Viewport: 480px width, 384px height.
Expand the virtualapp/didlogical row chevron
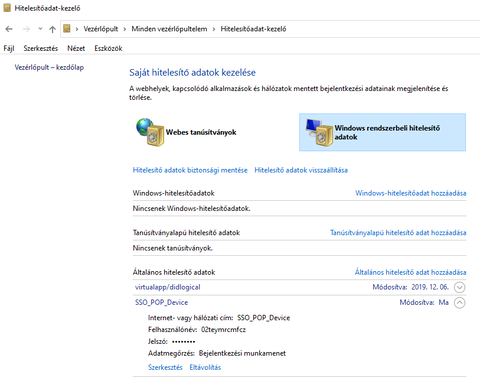(460, 287)
